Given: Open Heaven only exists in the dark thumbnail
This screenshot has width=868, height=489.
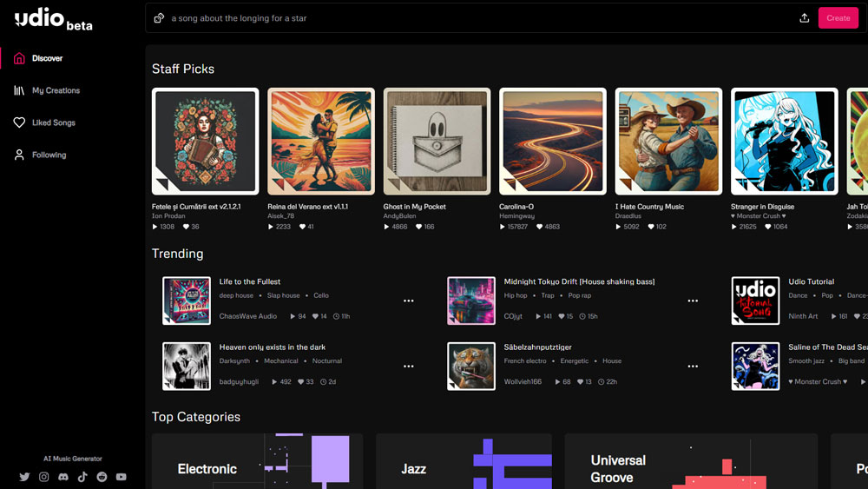Looking at the screenshot, I should point(187,366).
